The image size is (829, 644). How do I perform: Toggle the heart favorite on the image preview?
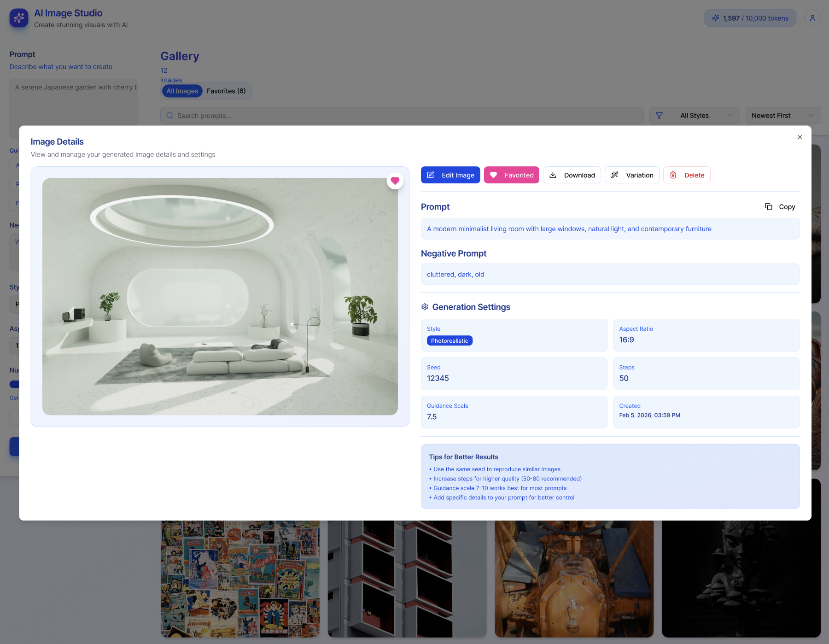click(x=395, y=181)
